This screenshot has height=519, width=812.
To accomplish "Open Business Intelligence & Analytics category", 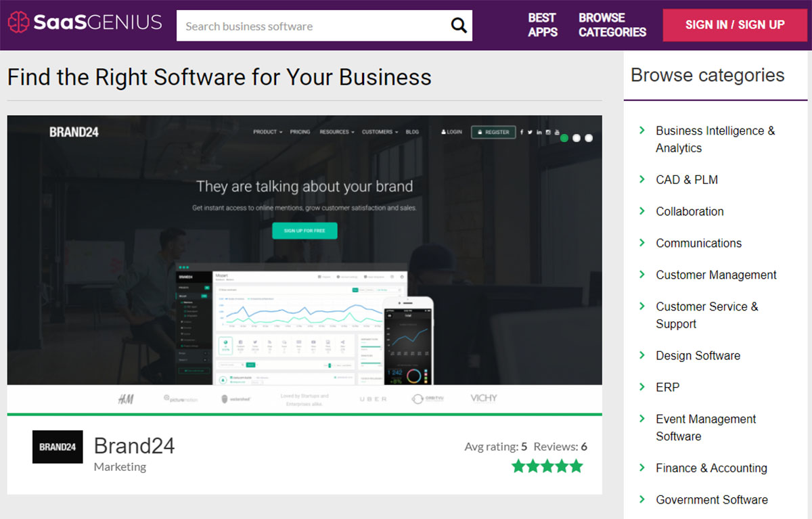I will coord(715,139).
